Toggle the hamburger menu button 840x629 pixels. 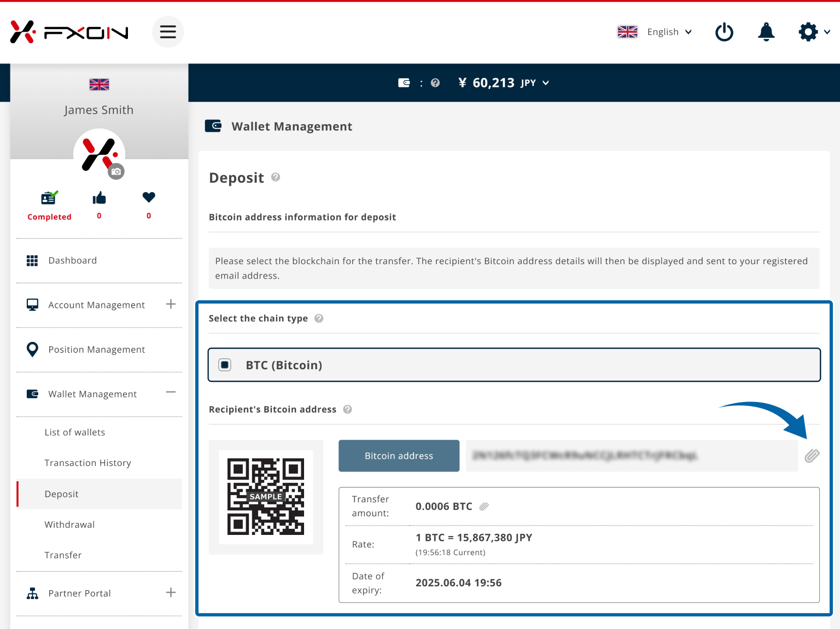coord(168,32)
